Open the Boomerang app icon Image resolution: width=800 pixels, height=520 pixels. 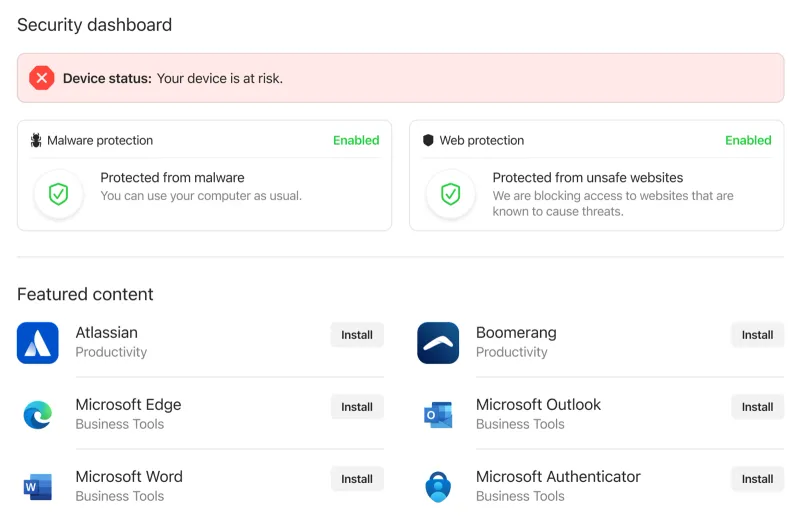click(438, 343)
